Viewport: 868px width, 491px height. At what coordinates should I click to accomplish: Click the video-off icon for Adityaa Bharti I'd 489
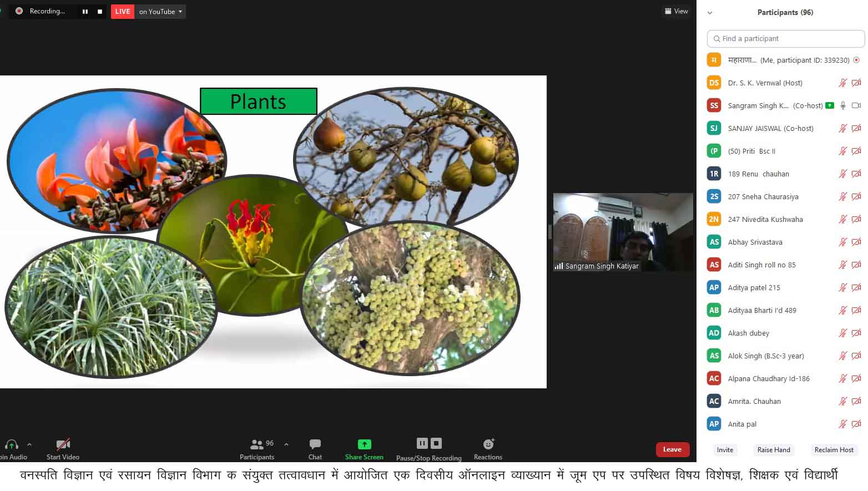[856, 310]
